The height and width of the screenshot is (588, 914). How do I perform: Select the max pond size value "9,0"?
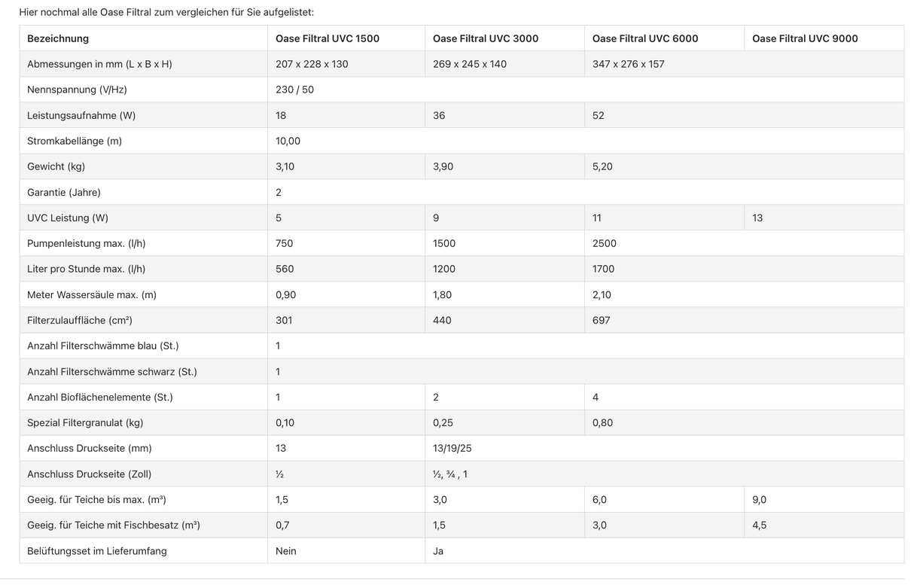pyautogui.click(x=759, y=499)
